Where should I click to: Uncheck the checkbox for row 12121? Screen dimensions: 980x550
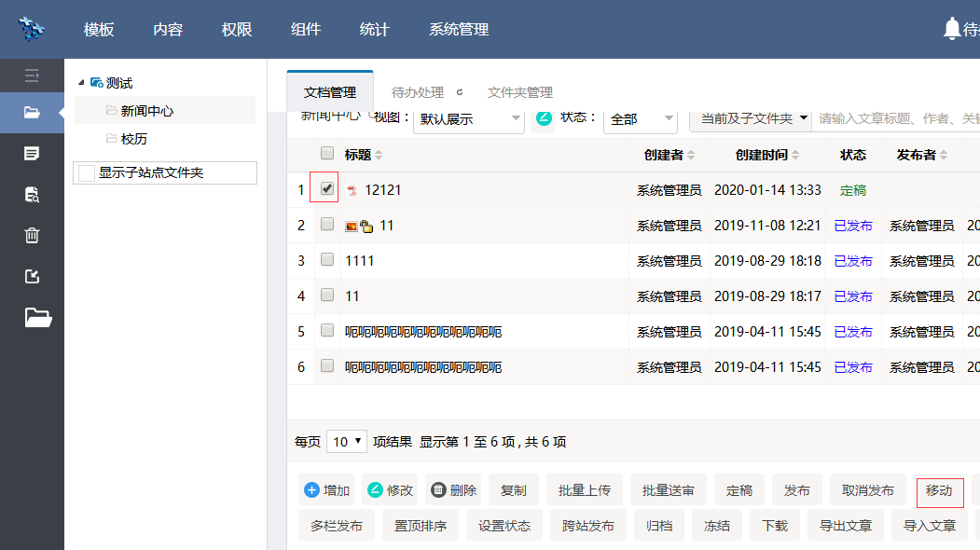pos(326,188)
